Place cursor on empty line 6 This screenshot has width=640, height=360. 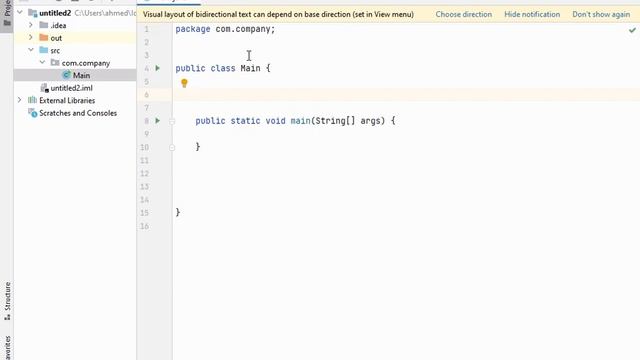point(406,95)
